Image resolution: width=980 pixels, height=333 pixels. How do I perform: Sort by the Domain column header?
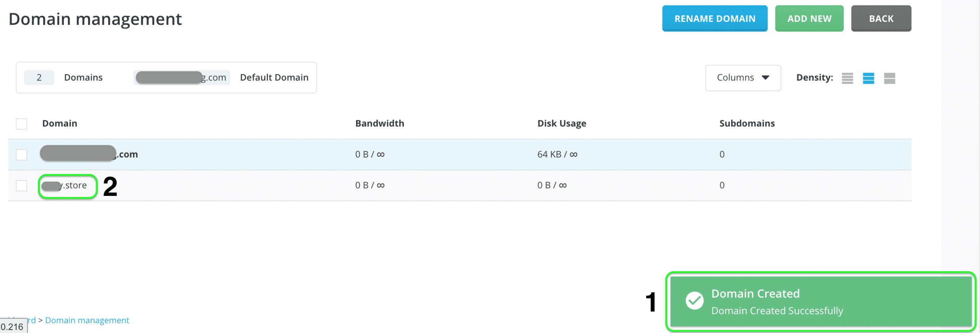60,123
